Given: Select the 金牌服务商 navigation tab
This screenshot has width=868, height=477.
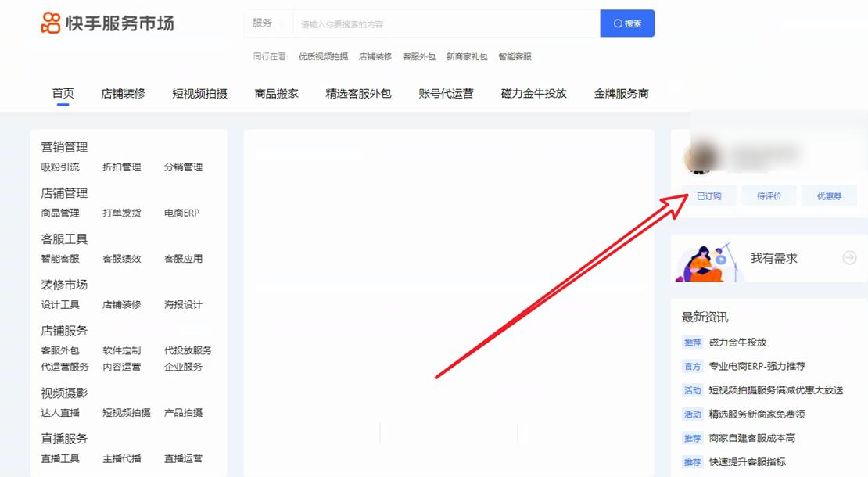Looking at the screenshot, I should 620,92.
